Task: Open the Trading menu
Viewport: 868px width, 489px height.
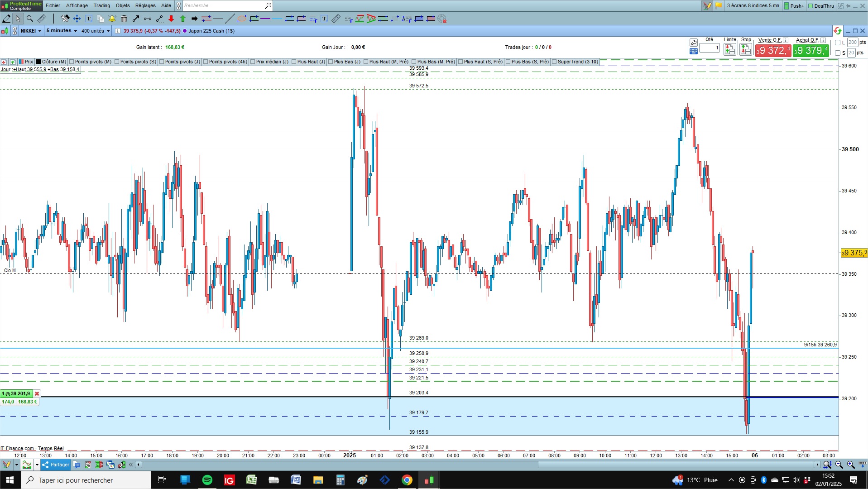Action: [x=102, y=5]
